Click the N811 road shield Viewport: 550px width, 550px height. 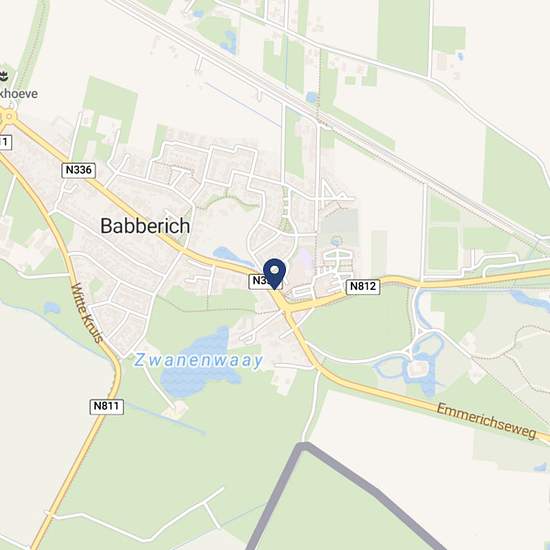click(x=106, y=406)
